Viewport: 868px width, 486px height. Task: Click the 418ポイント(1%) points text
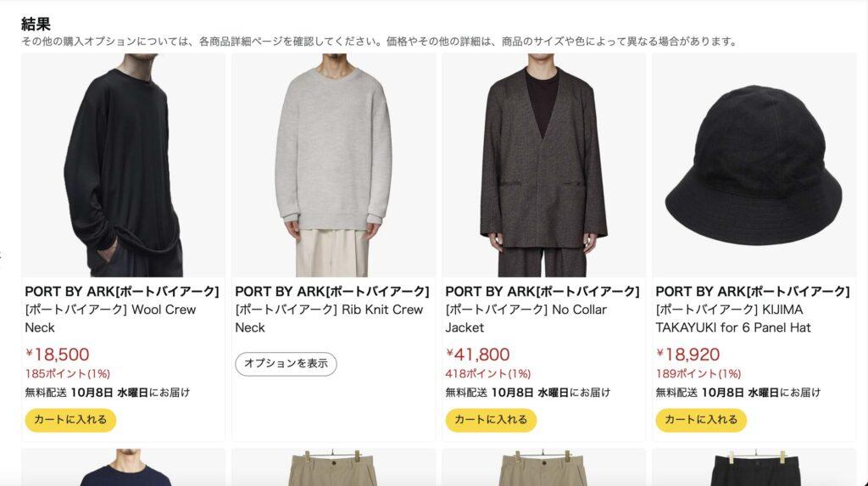pyautogui.click(x=487, y=374)
